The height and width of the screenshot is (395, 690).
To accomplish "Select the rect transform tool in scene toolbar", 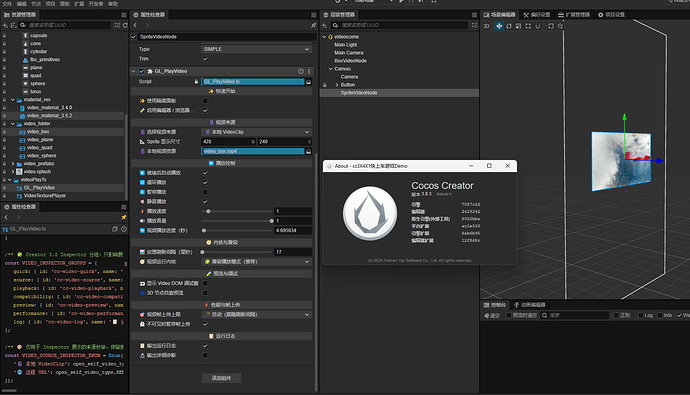I will coord(528,26).
